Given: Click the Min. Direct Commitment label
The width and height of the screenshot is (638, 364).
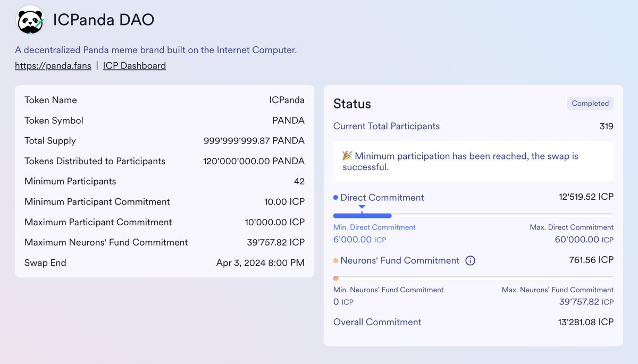Looking at the screenshot, I should coord(374,227).
